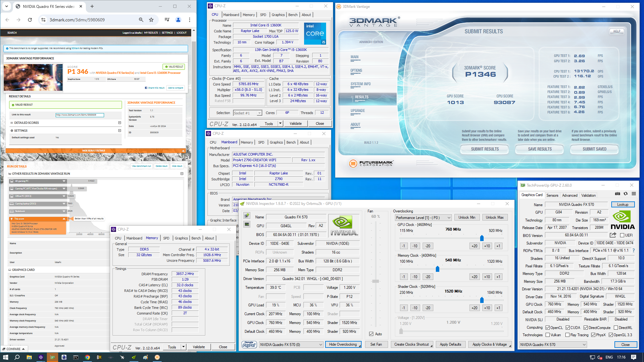Click the GPU-Z icon in the taskbar
Image resolution: width=644 pixels, height=362 pixels.
(53, 357)
